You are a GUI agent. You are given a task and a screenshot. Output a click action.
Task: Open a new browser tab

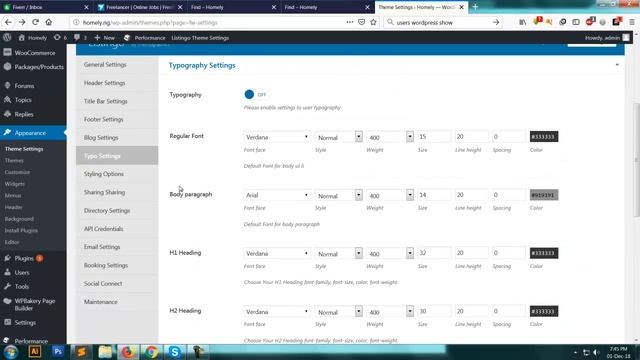pyautogui.click(x=475, y=7)
